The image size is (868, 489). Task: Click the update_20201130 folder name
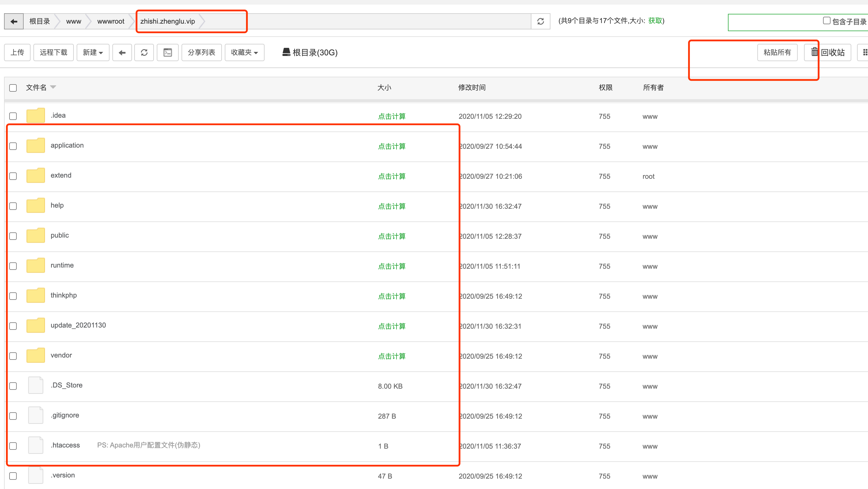[x=78, y=325]
